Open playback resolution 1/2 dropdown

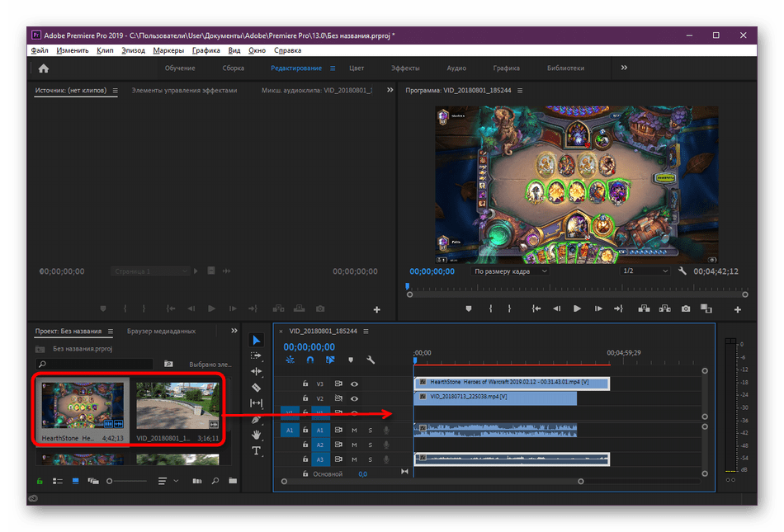point(645,271)
